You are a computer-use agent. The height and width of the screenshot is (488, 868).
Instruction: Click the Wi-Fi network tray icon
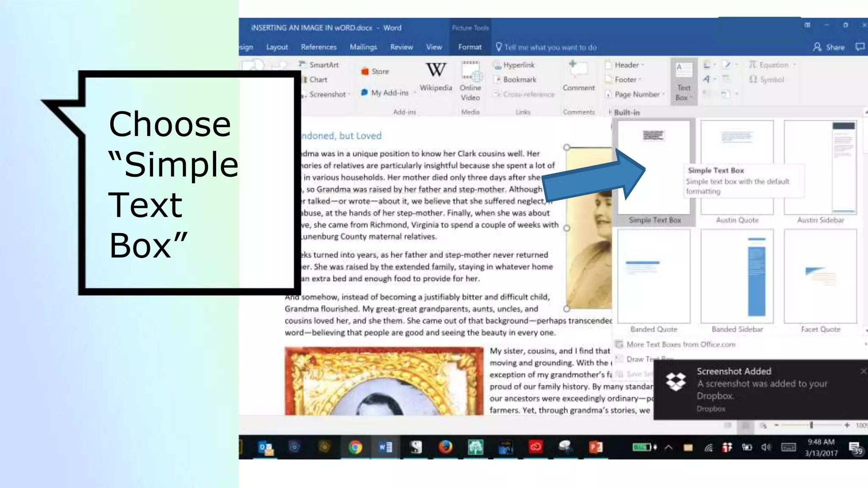click(x=708, y=447)
